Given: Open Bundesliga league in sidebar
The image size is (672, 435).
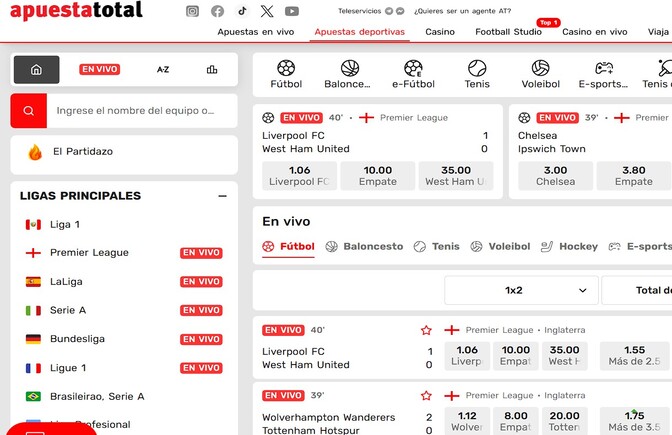Looking at the screenshot, I should pyautogui.click(x=77, y=339).
